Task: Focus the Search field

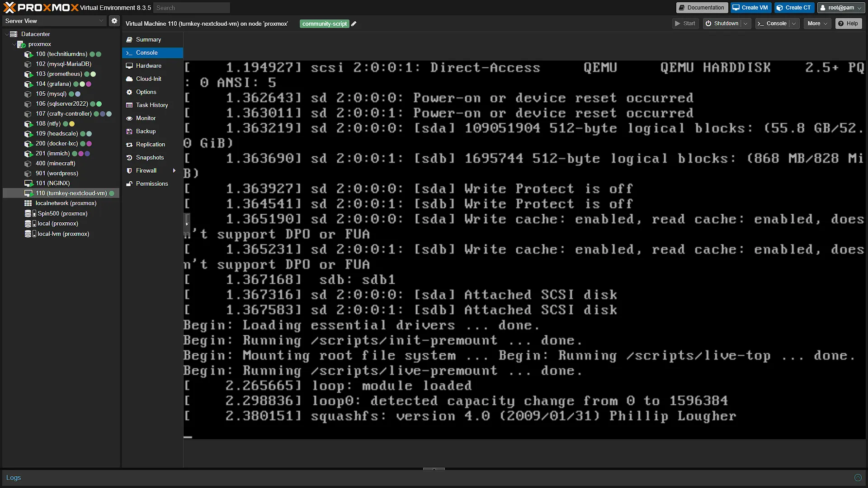Action: tap(191, 8)
